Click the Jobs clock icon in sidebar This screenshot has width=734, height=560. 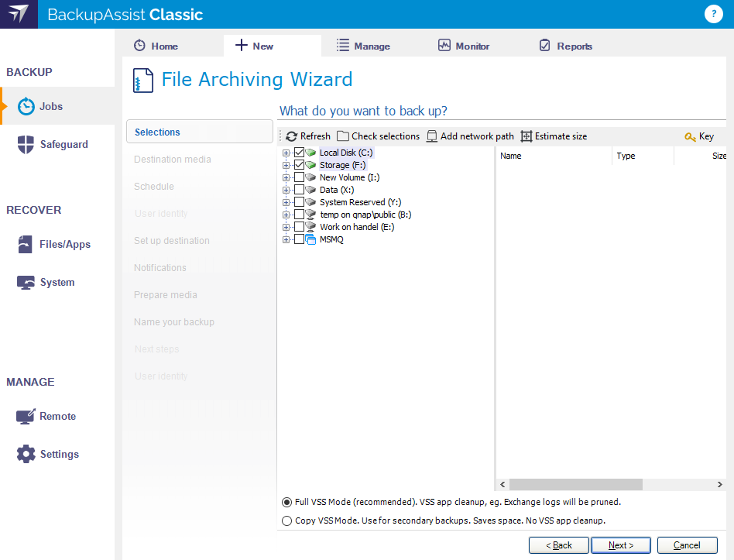click(26, 107)
